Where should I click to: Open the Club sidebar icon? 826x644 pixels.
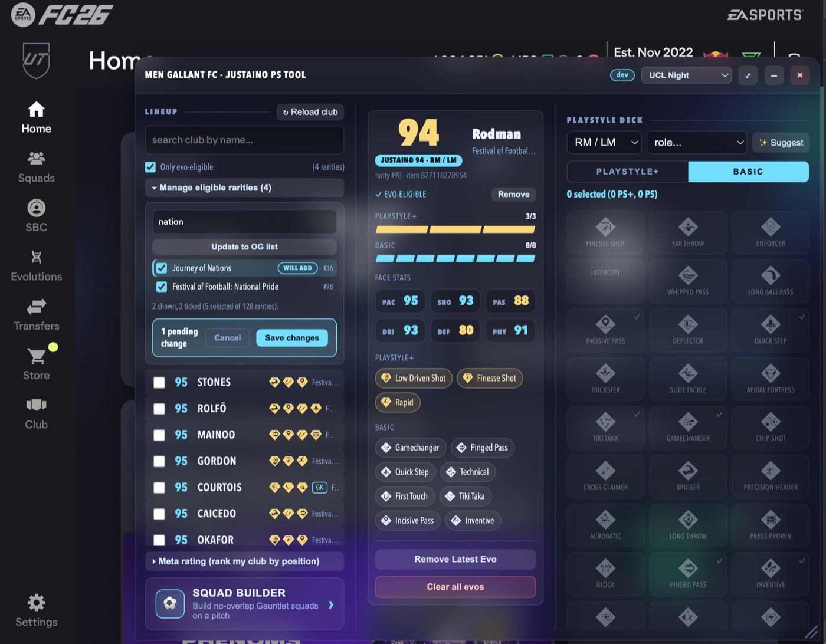tap(36, 405)
